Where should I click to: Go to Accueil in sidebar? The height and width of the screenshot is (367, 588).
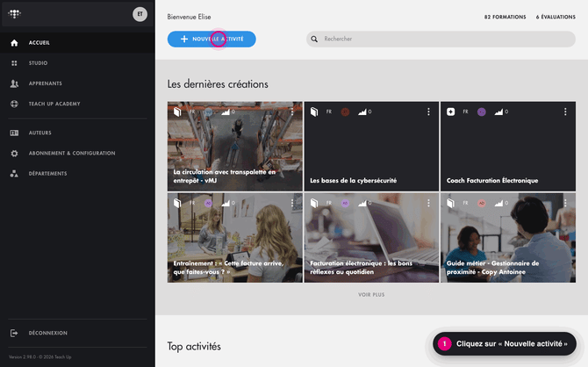77,43
